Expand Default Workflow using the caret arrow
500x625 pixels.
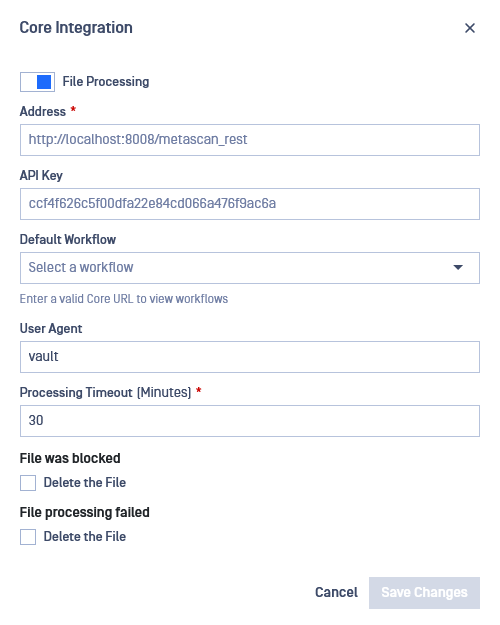(x=458, y=267)
